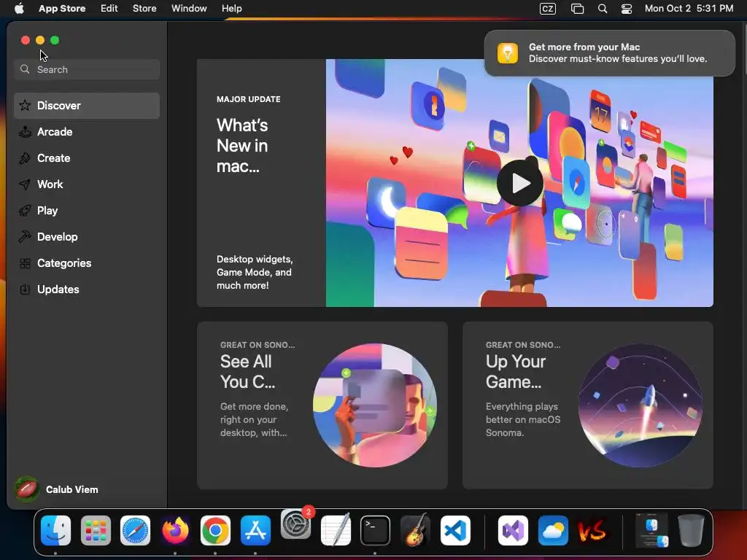Click the App Store Dock icon

[255, 531]
